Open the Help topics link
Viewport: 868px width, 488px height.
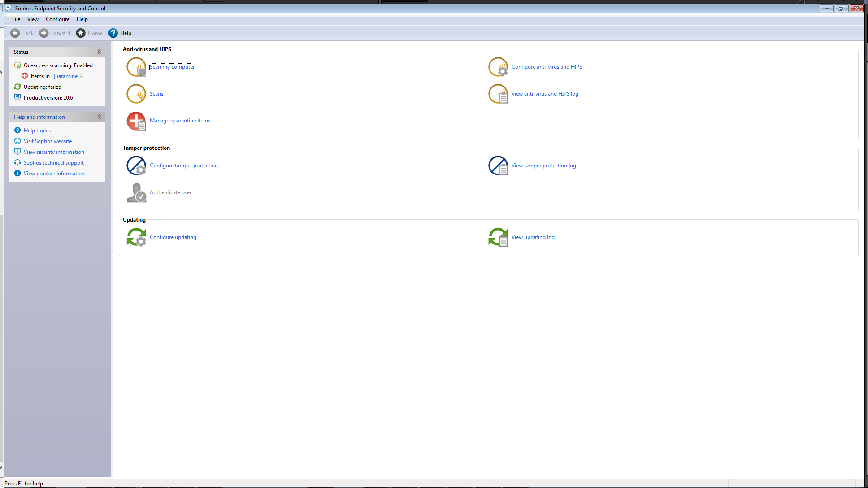(37, 131)
